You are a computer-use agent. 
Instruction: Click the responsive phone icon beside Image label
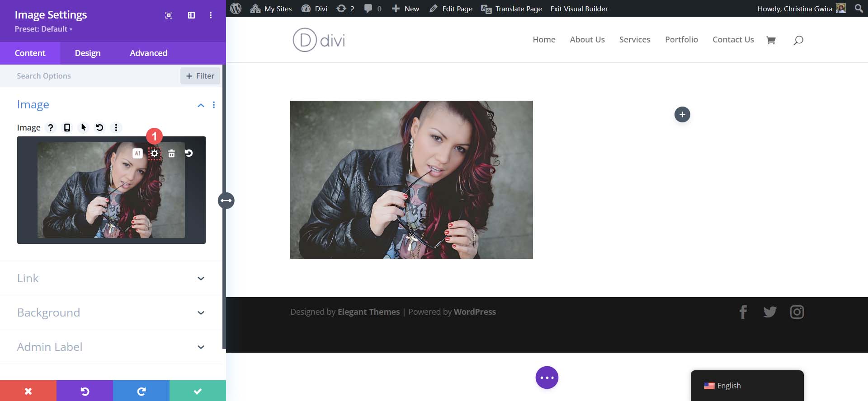(x=67, y=128)
